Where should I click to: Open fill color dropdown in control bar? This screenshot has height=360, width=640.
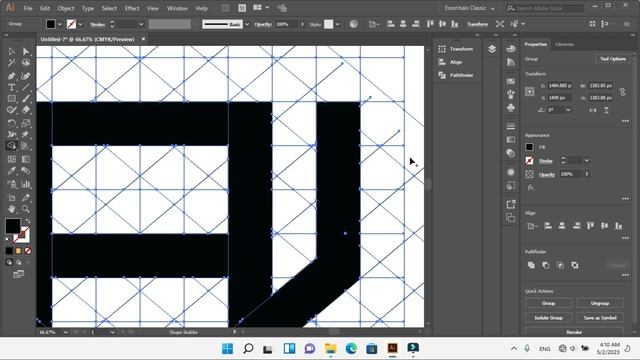tap(60, 24)
